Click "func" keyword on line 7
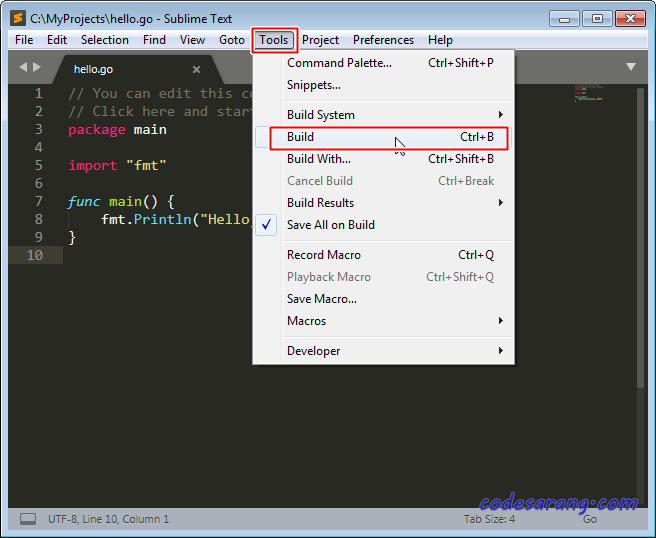Screen dimensions: 656x538 (x=84, y=202)
